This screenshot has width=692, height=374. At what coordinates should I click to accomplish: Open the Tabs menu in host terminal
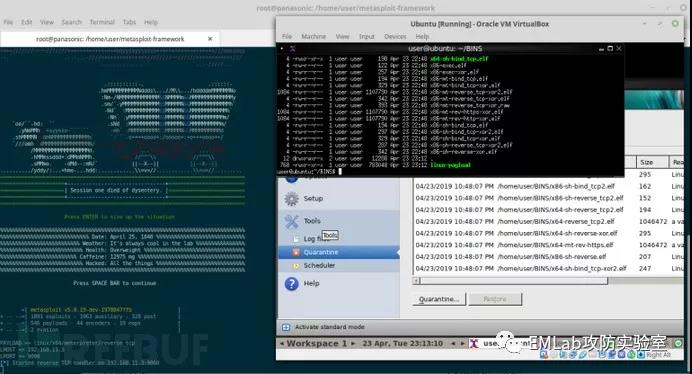tap(129, 22)
